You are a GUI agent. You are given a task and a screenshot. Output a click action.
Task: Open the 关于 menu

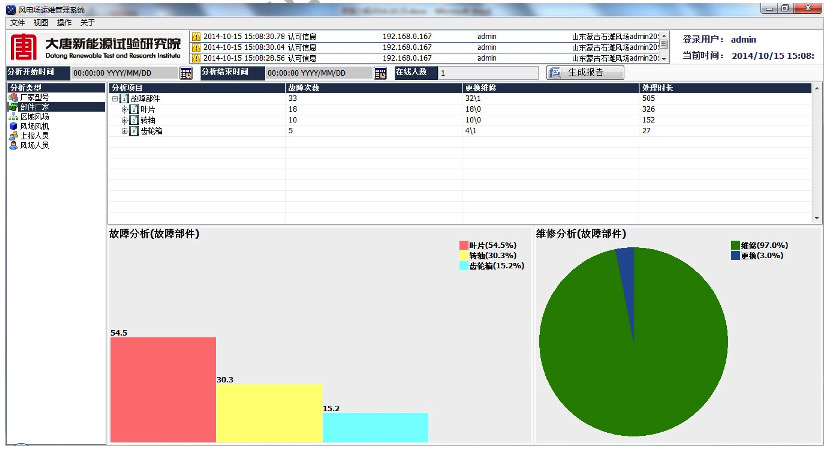pyautogui.click(x=88, y=21)
